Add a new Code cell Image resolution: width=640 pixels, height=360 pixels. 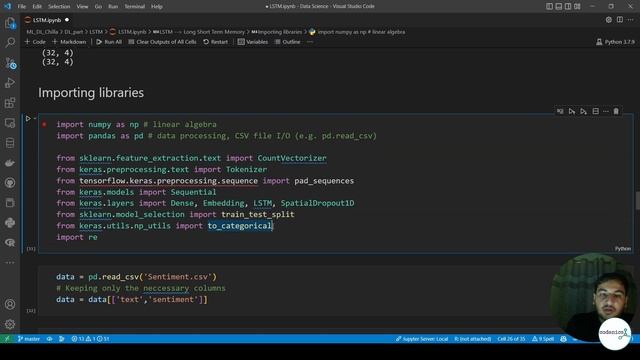(x=35, y=42)
